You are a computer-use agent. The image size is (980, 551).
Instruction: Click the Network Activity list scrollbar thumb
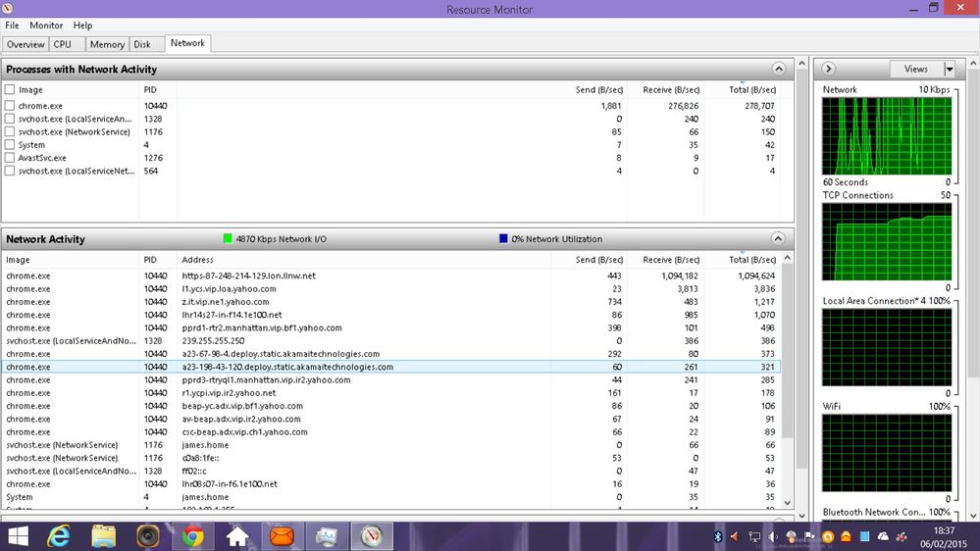(787, 351)
